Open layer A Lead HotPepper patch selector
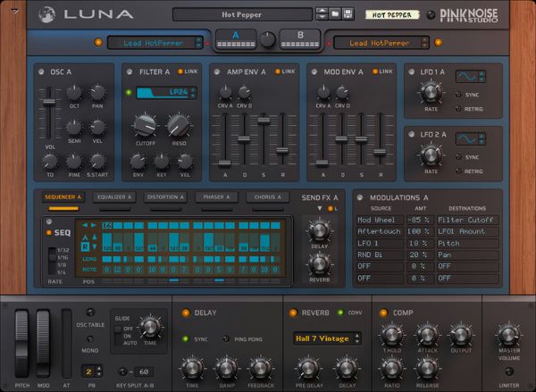Image resolution: width=536 pixels, height=392 pixels. (x=155, y=43)
